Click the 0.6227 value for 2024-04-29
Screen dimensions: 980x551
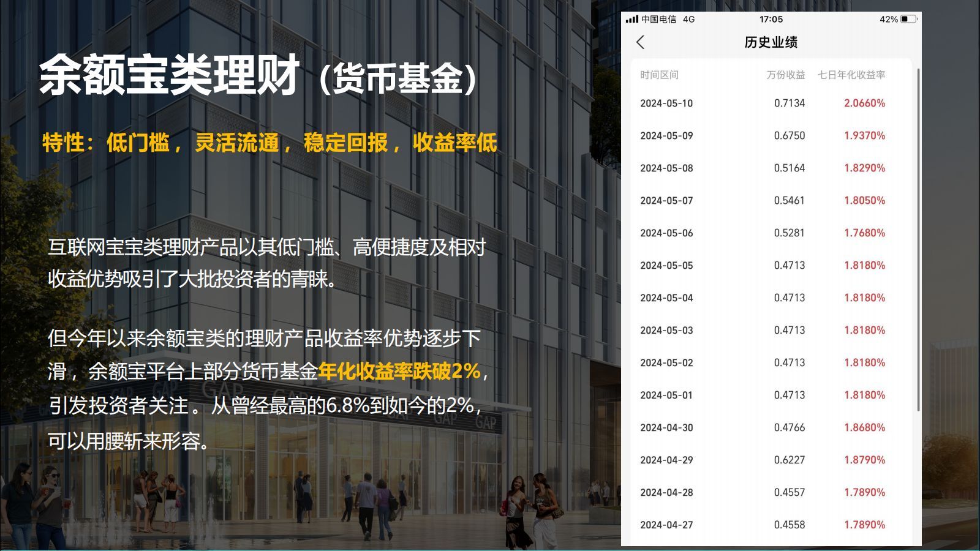coord(789,460)
